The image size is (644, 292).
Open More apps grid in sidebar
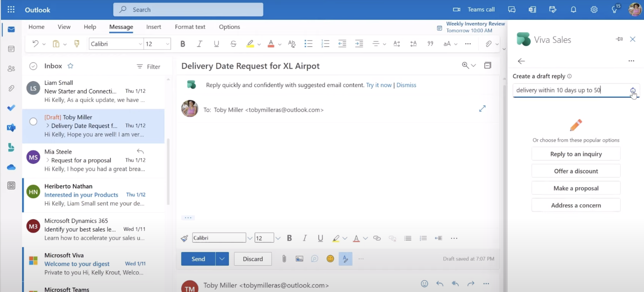11,186
